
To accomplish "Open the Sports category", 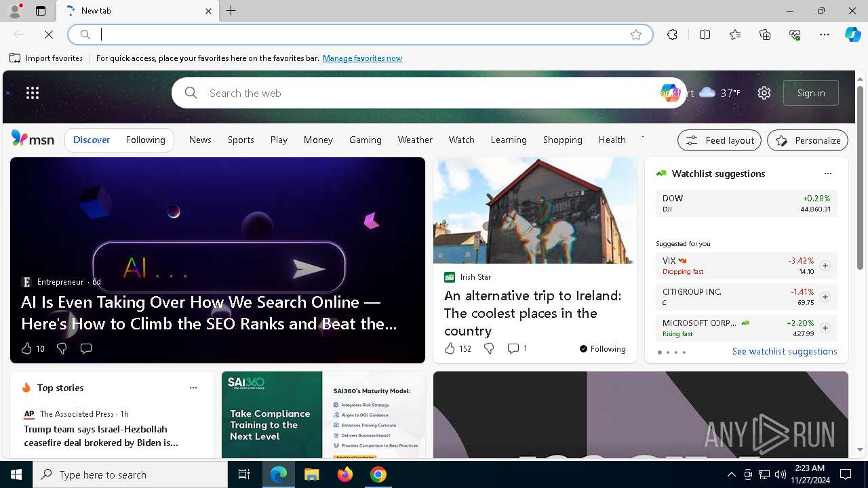I will point(241,140).
